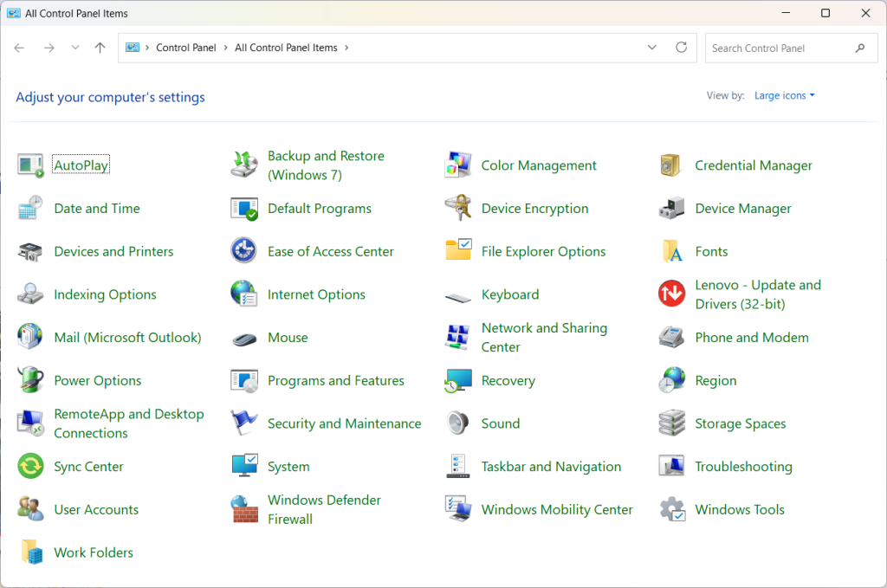Open the Security and Maintenance link
Viewport: 887px width, 588px height.
345,423
